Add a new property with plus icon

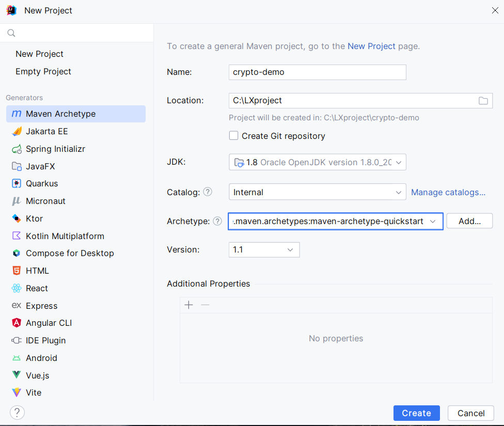[x=188, y=305]
